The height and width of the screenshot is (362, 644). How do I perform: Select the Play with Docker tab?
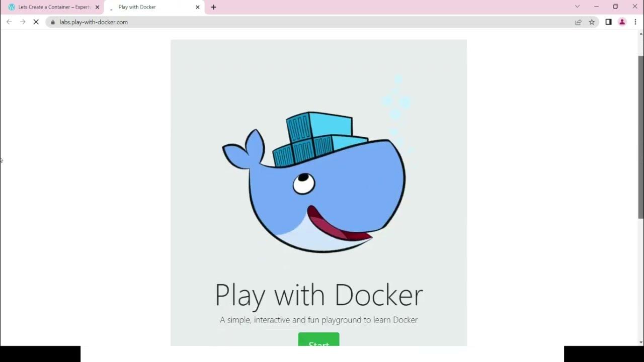[154, 7]
